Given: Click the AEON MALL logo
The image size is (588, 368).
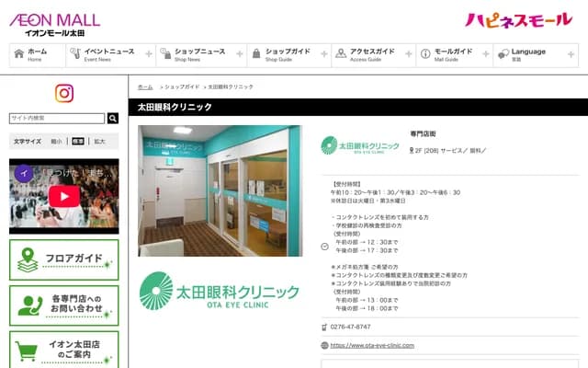Looking at the screenshot, I should [x=55, y=25].
